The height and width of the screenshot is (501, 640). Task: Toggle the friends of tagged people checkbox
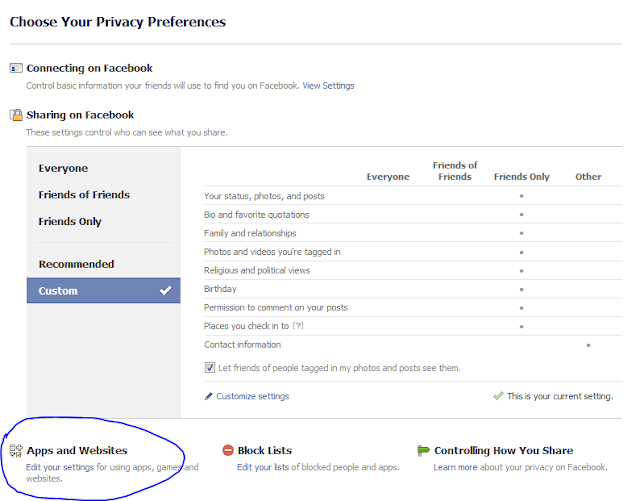point(210,368)
